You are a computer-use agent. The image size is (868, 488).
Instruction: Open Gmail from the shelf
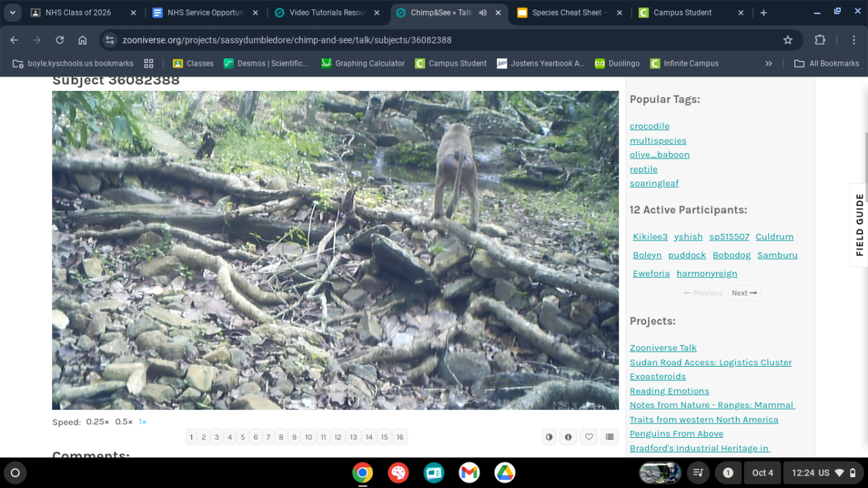pos(469,472)
